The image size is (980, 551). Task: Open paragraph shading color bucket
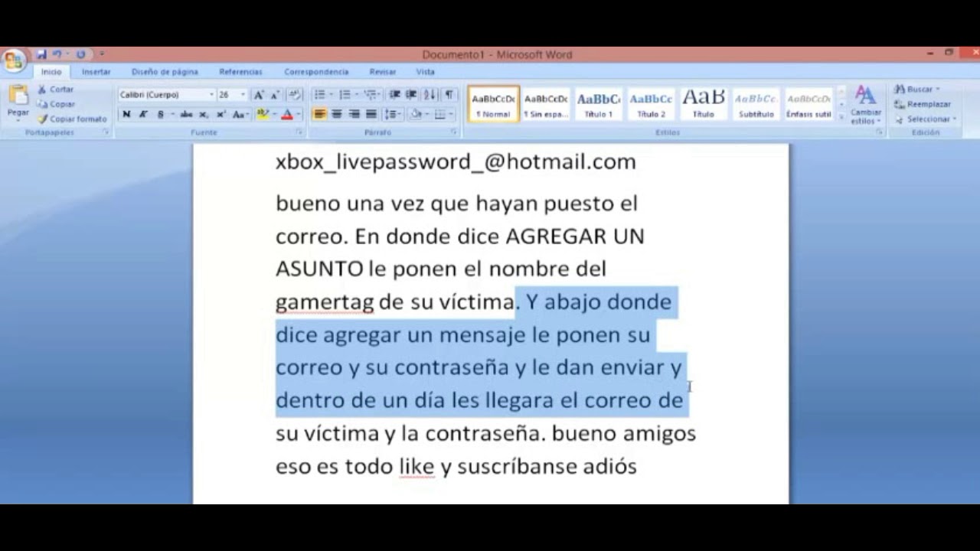click(417, 114)
